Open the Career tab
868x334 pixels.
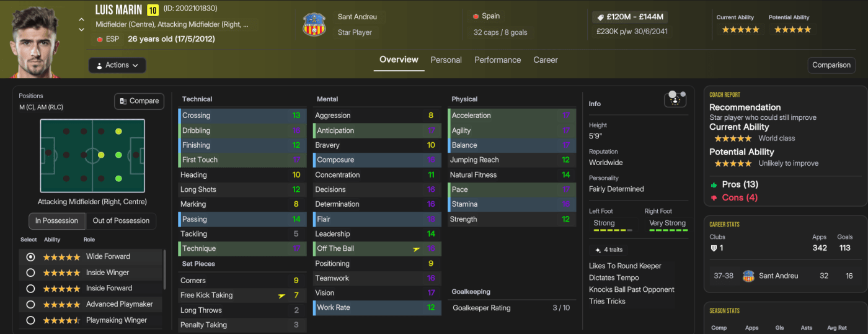click(x=546, y=60)
